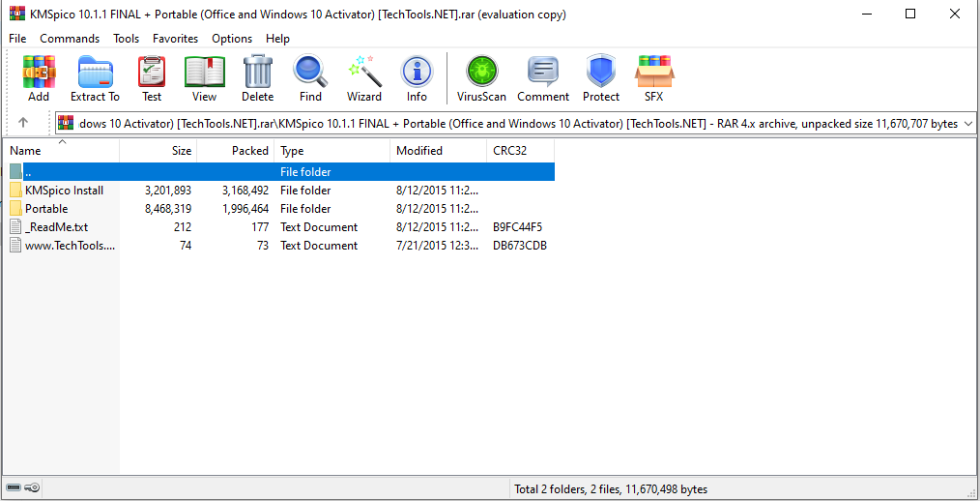Screen dimensions: 980x501
Task: Click the key password icon in status bar
Action: (33, 488)
